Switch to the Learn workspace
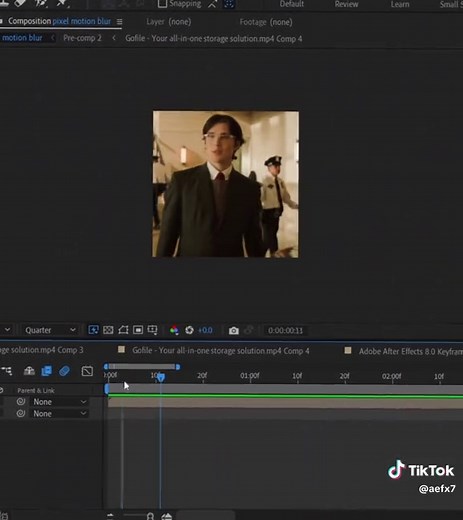The image size is (463, 520). point(400,4)
